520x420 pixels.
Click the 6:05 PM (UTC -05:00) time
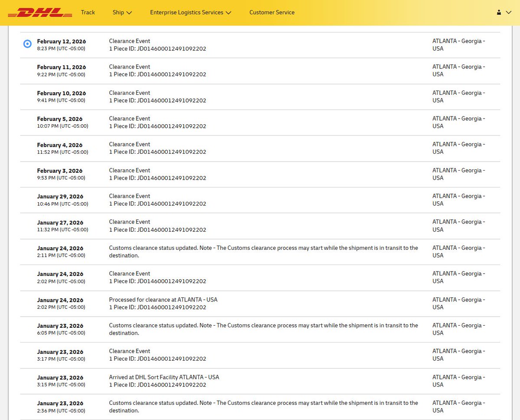point(61,333)
